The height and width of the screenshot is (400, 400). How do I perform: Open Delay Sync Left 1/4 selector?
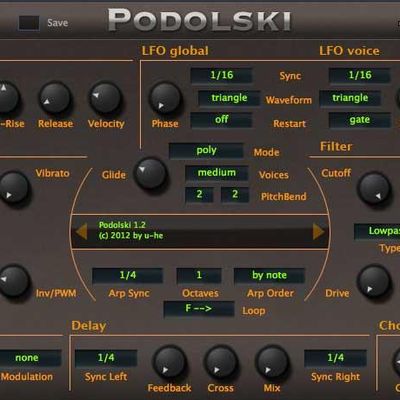coord(106,358)
